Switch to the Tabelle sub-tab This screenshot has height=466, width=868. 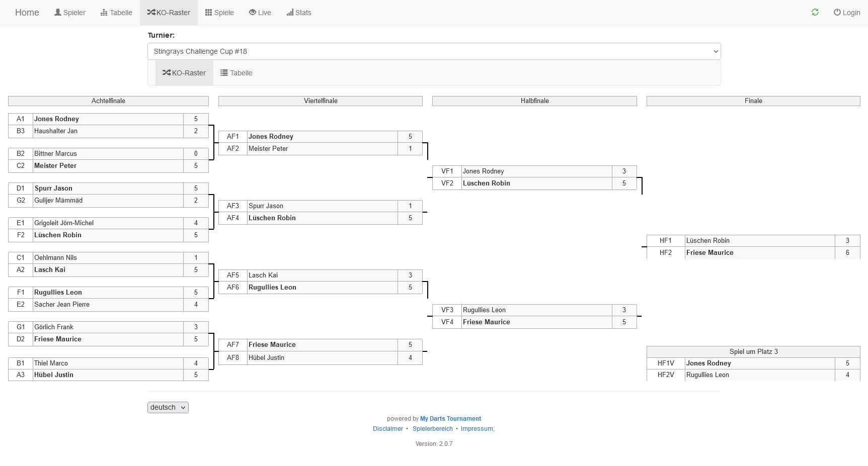click(236, 73)
